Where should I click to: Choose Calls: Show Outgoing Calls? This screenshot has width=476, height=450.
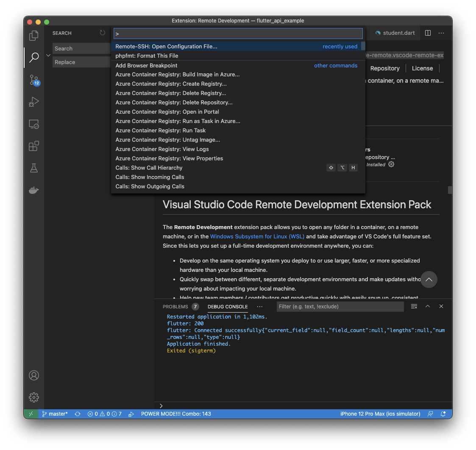click(238, 187)
